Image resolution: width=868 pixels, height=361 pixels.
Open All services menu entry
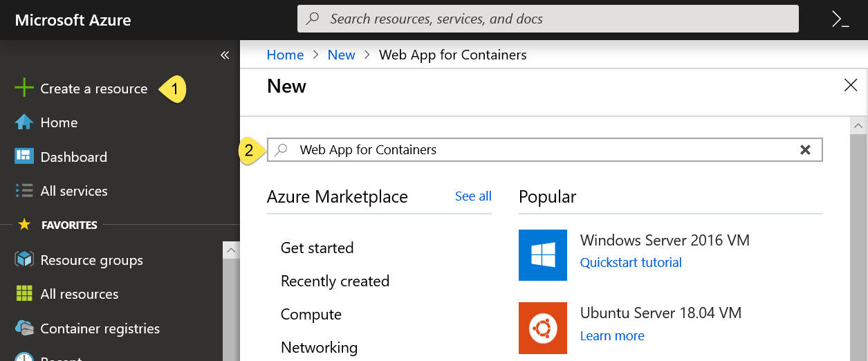coord(74,191)
